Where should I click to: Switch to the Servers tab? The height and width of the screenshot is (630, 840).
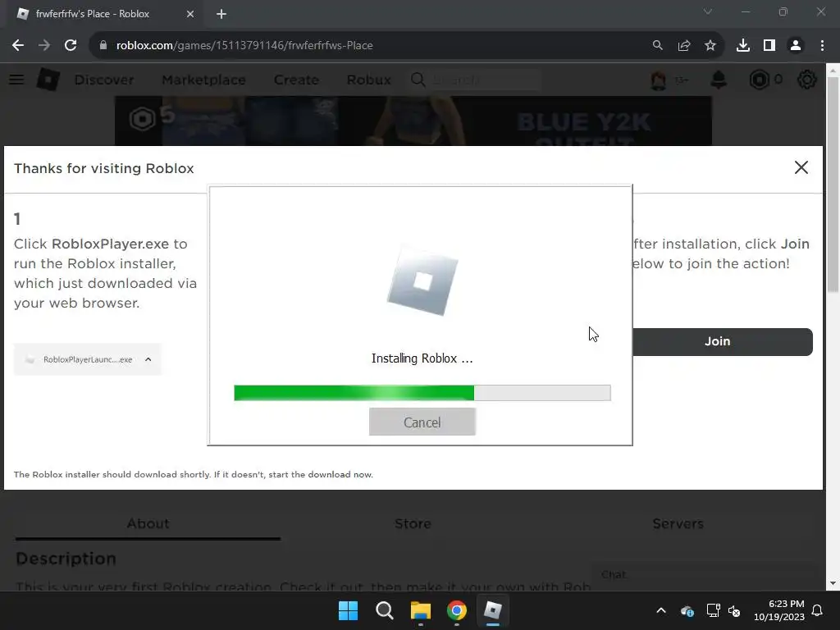(x=678, y=524)
